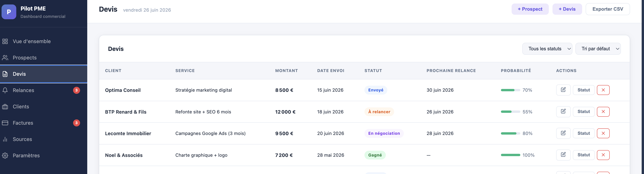644x174 pixels.
Task: Click the Campagnes Google Ads (3 mois) cell
Action: click(x=211, y=133)
